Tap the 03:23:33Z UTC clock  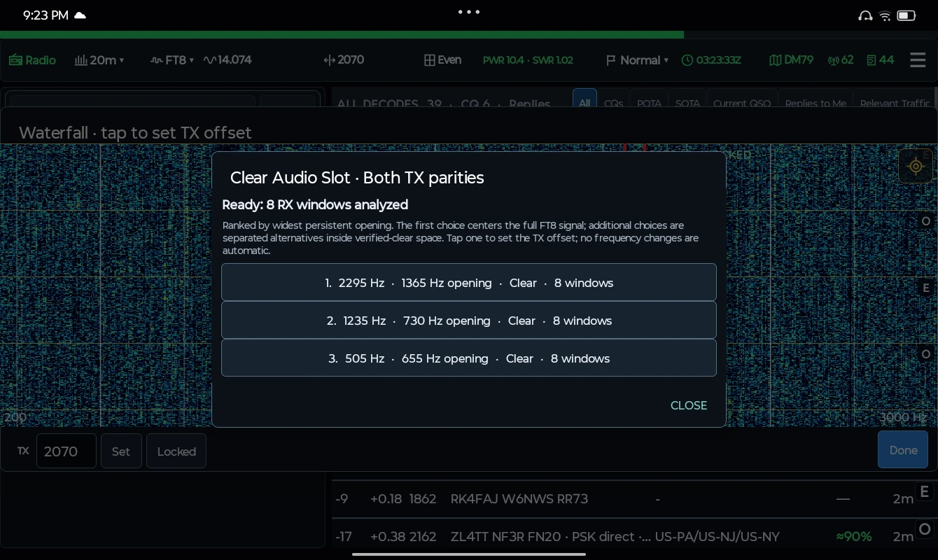tap(711, 60)
